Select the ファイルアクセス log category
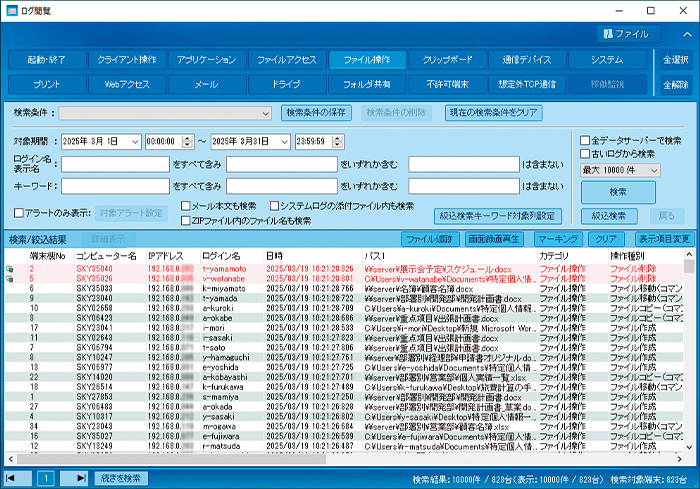The width and height of the screenshot is (700, 489). [x=287, y=60]
